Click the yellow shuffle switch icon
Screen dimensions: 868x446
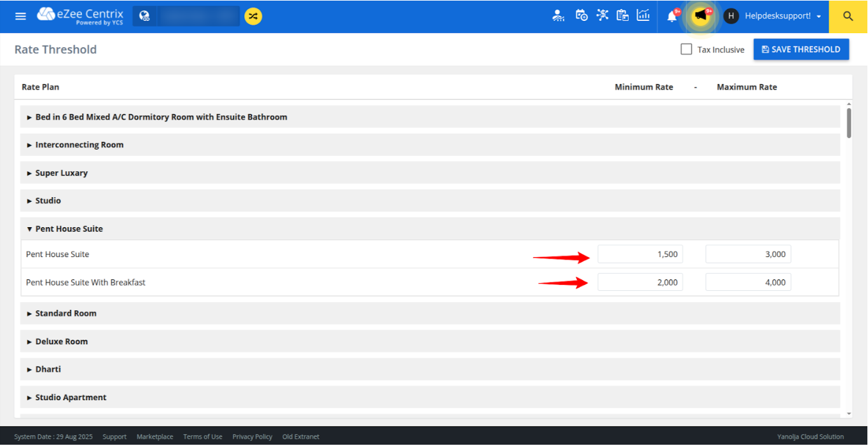253,16
